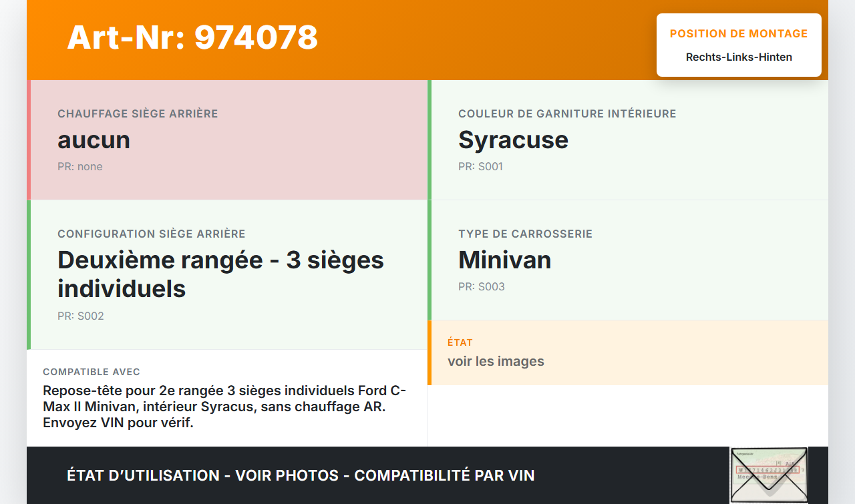This screenshot has width=855, height=504.
Task: Select the Minivan body type value
Action: pos(504,260)
